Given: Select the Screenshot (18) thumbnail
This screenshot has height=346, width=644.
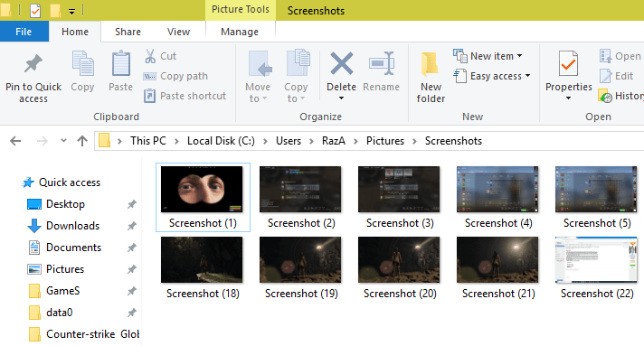Looking at the screenshot, I should pos(202,260).
